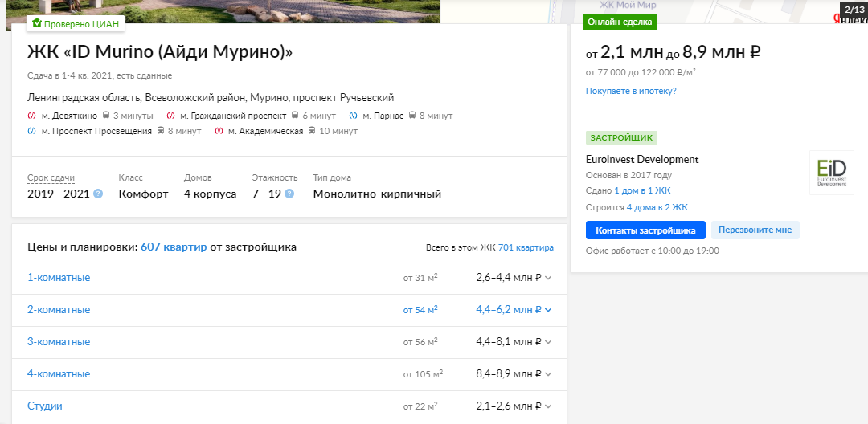Click the ЗАСТРОЙЩИК green label
The width and height of the screenshot is (868, 424).
pos(621,137)
